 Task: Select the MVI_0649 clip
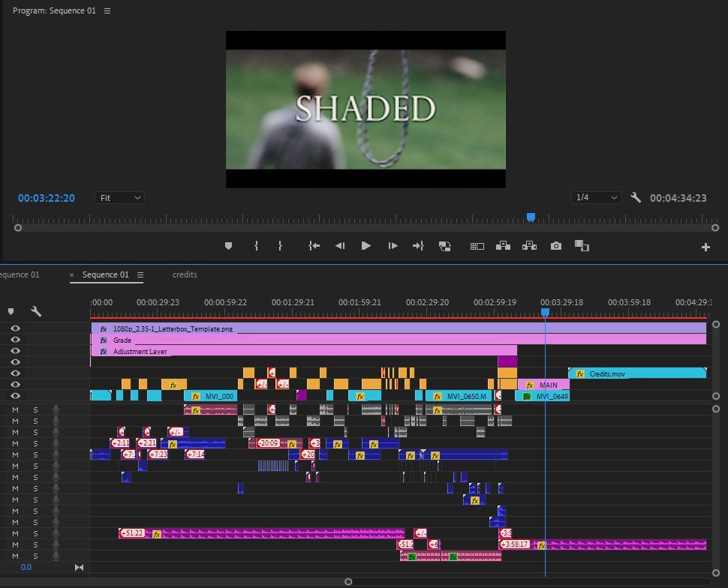pyautogui.click(x=543, y=396)
